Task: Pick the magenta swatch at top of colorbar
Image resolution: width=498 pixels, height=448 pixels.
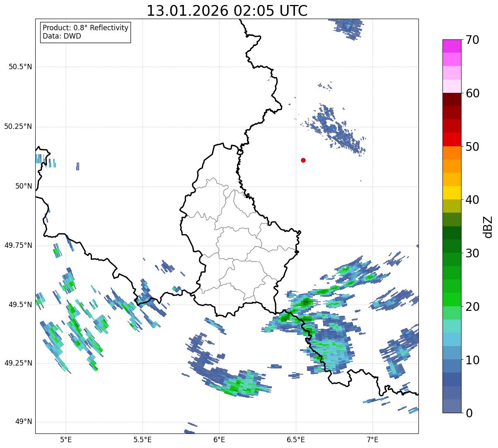Action: pyautogui.click(x=452, y=46)
